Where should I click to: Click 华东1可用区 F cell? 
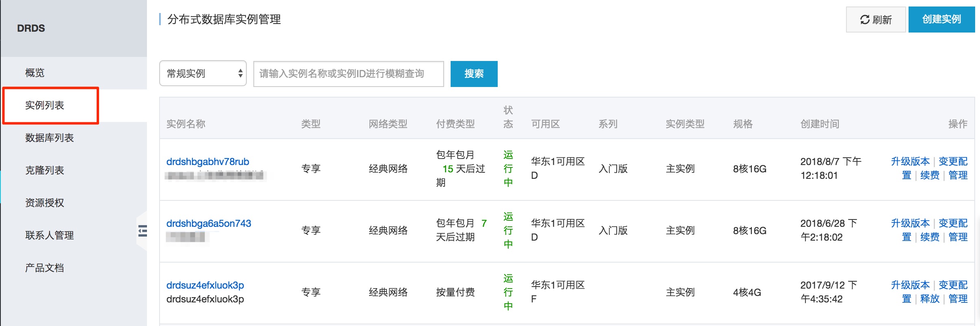(558, 292)
